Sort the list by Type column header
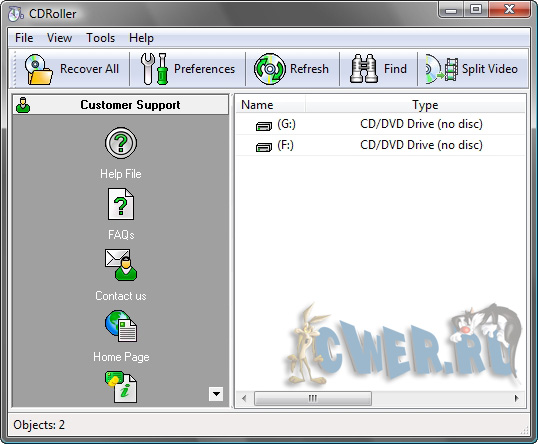Screen dimensions: 538x444 click(x=415, y=105)
